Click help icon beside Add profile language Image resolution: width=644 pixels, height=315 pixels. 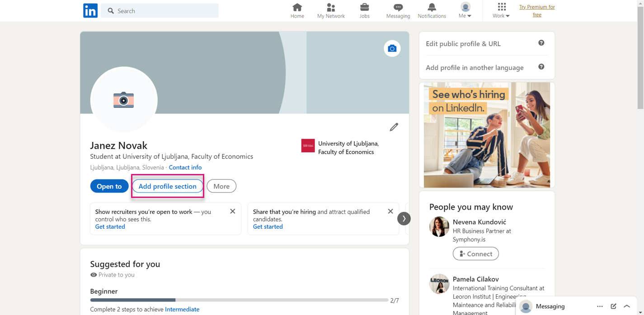[x=541, y=67]
